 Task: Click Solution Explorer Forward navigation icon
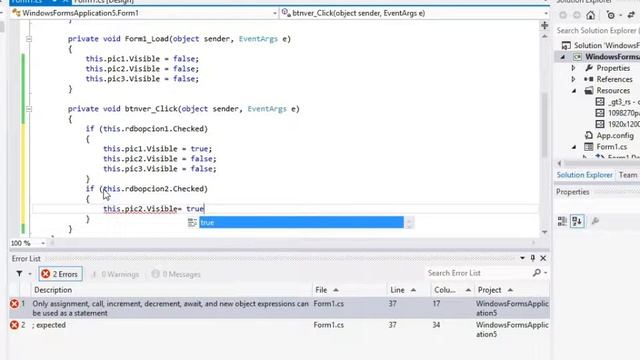click(577, 16)
